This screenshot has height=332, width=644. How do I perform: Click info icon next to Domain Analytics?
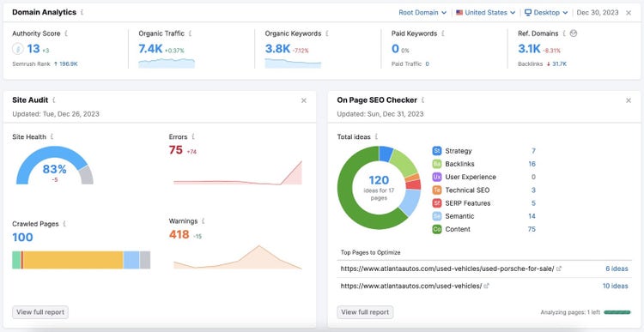(82, 12)
